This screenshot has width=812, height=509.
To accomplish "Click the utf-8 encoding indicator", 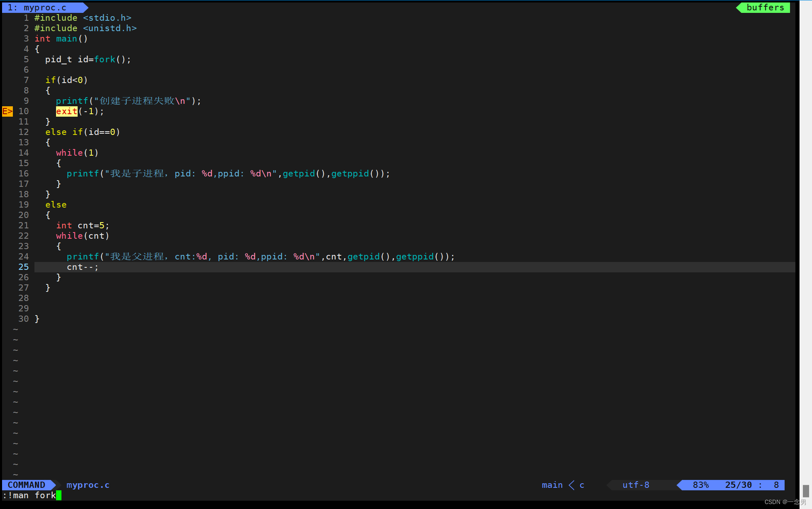I will (x=636, y=485).
